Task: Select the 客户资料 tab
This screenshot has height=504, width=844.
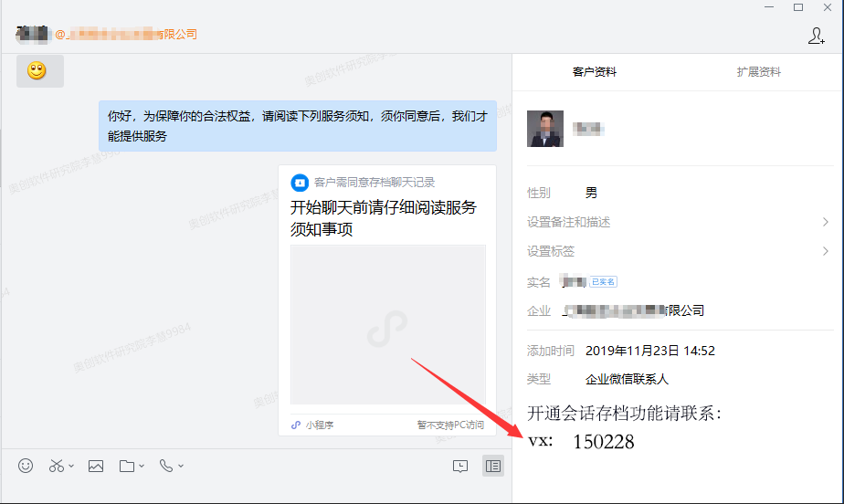Action: (x=595, y=71)
